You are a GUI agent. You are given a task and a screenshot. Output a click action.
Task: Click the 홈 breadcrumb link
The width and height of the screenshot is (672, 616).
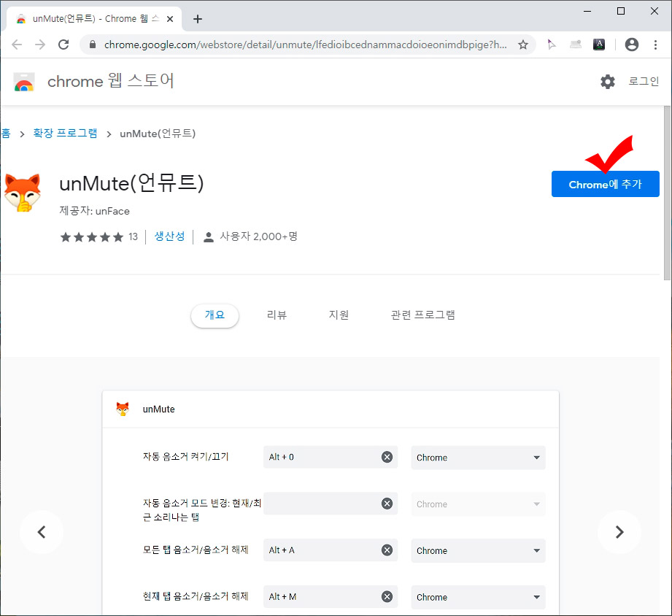coord(6,134)
